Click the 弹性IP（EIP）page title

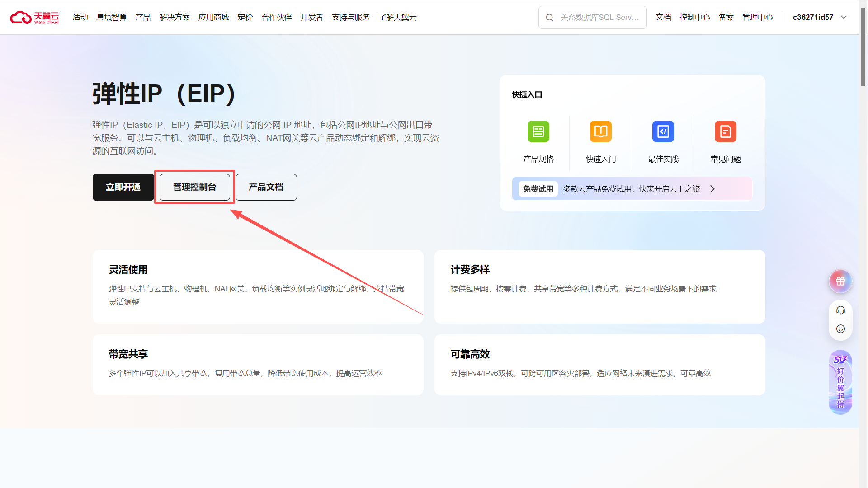coord(164,94)
